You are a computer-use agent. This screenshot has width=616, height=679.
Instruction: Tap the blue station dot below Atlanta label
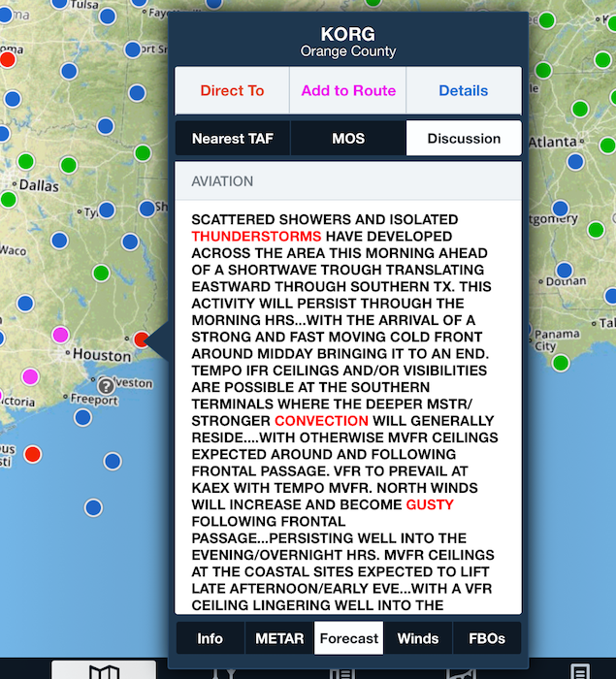(x=575, y=162)
